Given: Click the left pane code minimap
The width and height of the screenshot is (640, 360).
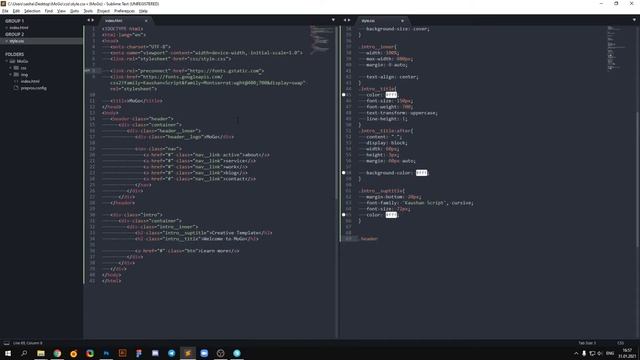Looking at the screenshot, I should (x=321, y=40).
